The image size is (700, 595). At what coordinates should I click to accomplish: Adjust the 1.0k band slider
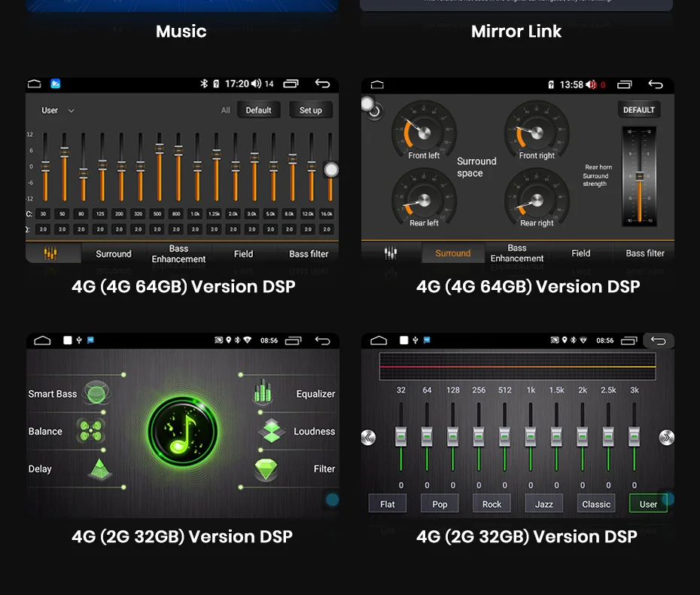197,166
